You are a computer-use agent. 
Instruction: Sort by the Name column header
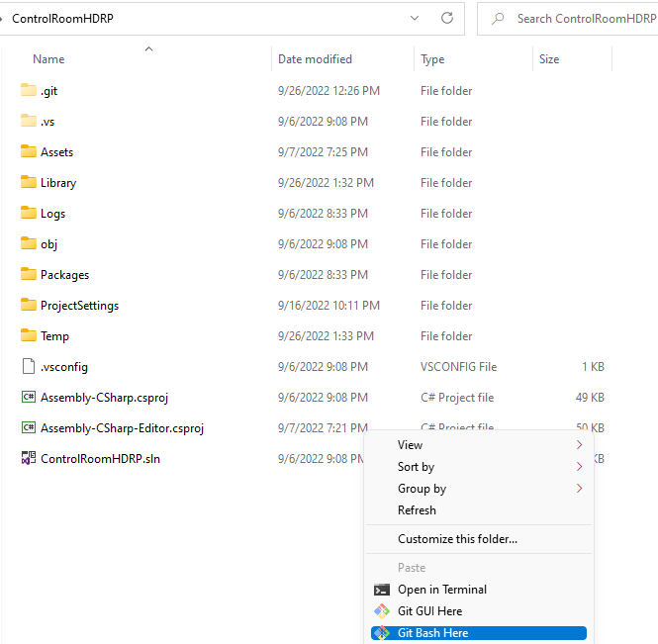tap(48, 59)
